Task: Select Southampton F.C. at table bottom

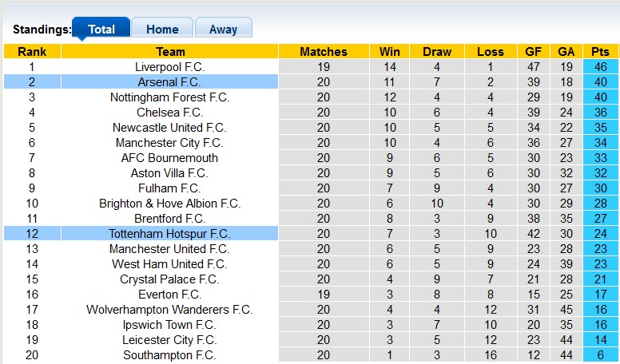Action: (x=169, y=355)
